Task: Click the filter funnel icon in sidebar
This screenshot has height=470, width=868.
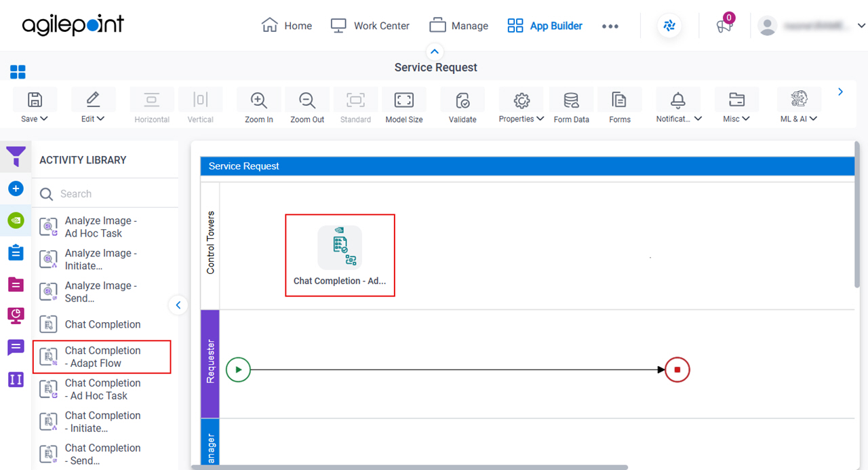Action: [16, 157]
